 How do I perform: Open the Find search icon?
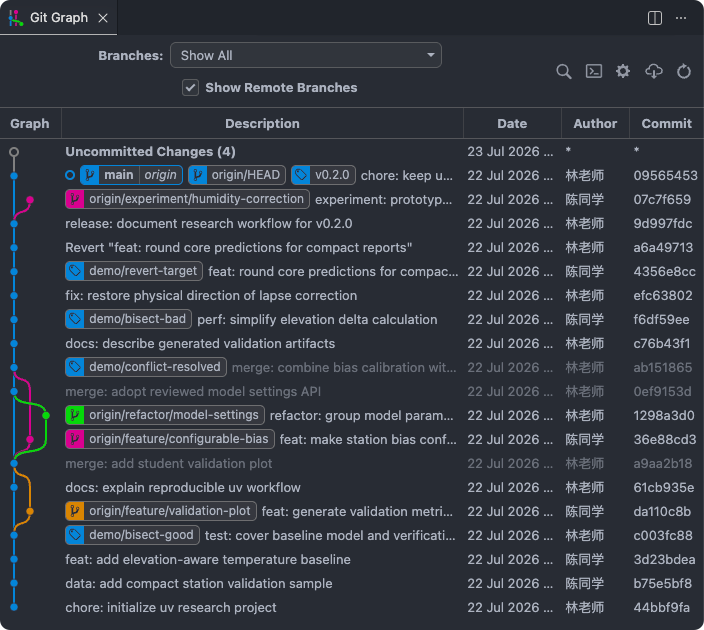[x=563, y=71]
